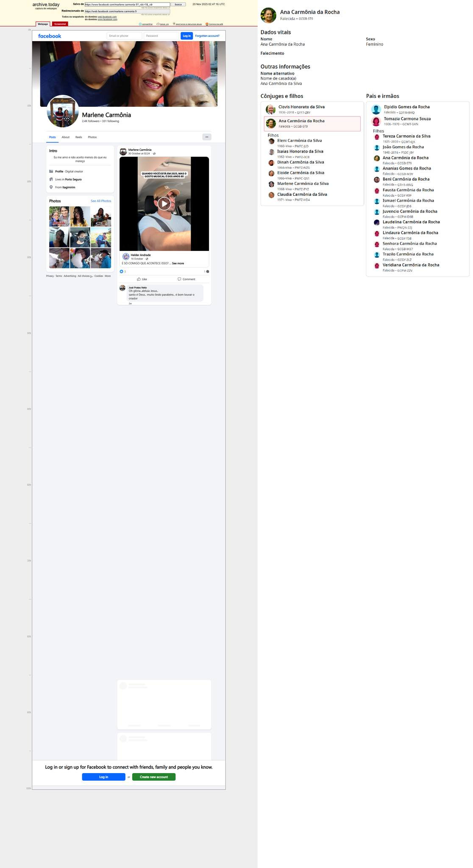Open More in the footer links
473x868 pixels.
pos(108,276)
